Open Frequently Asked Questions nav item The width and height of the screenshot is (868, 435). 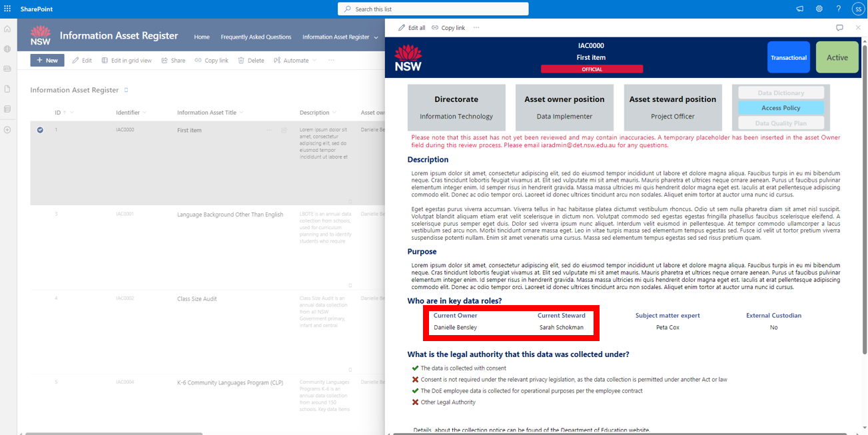tap(256, 37)
